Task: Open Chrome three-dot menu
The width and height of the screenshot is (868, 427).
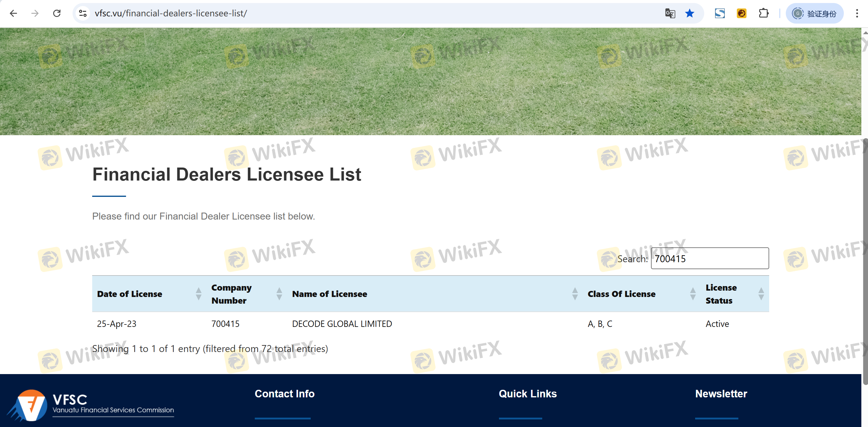Action: [857, 14]
